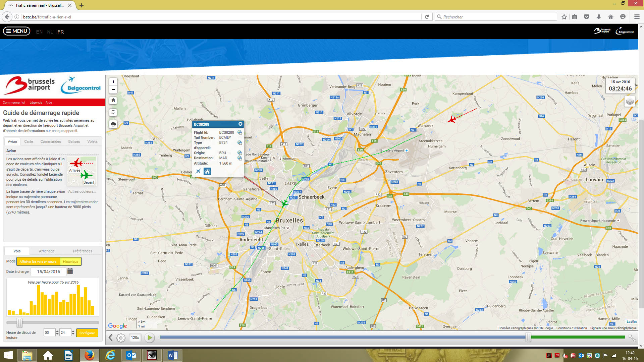Viewport: 644px width, 362px height.
Task: Reset map to home view
Action: 113,100
